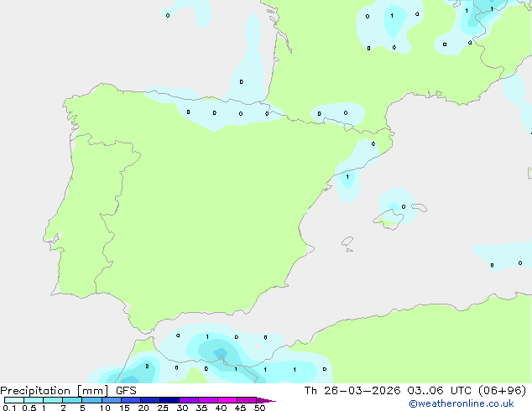532x411 pixels.
Task: Choose the legend swatch between 35 and 40
Action: 208,400
